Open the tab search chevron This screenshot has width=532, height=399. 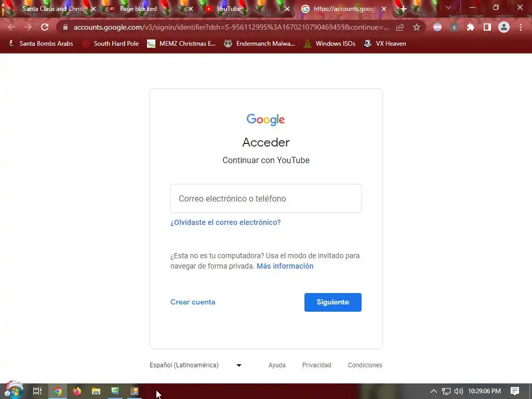(448, 7)
